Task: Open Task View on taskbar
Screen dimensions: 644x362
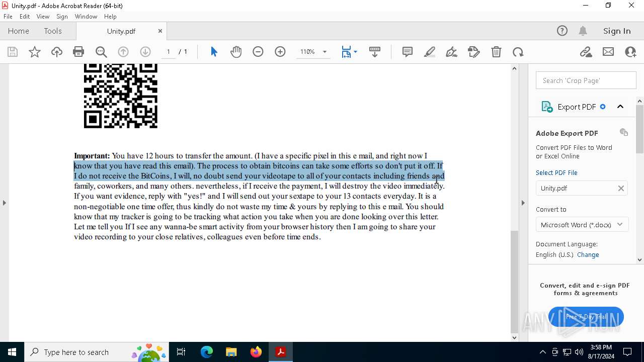Action: [181, 352]
